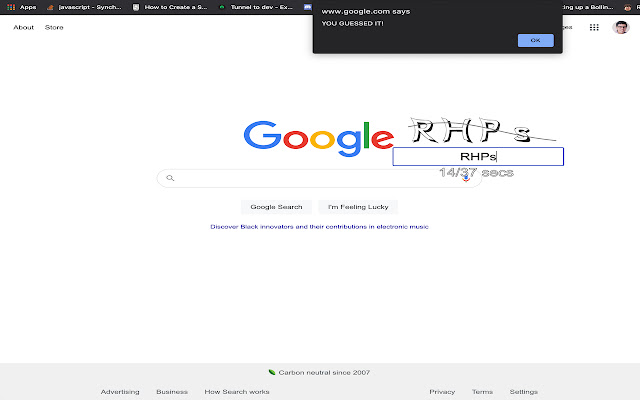Open the About link
Image resolution: width=640 pixels, height=400 pixels.
tap(24, 27)
